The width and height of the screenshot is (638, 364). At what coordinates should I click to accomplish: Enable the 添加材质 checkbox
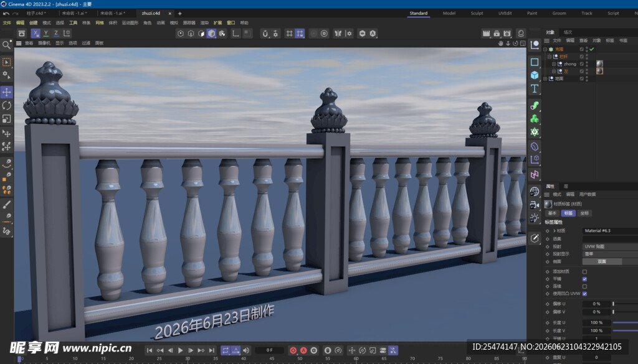point(584,271)
